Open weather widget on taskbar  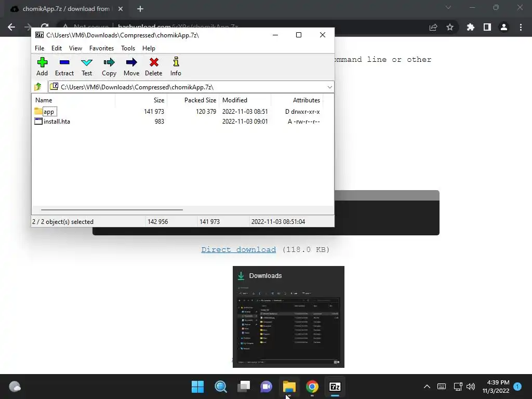coord(15,387)
